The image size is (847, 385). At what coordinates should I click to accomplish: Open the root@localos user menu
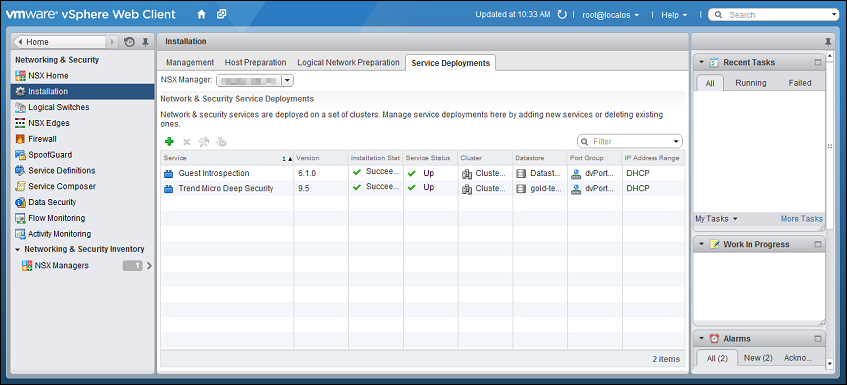(611, 15)
